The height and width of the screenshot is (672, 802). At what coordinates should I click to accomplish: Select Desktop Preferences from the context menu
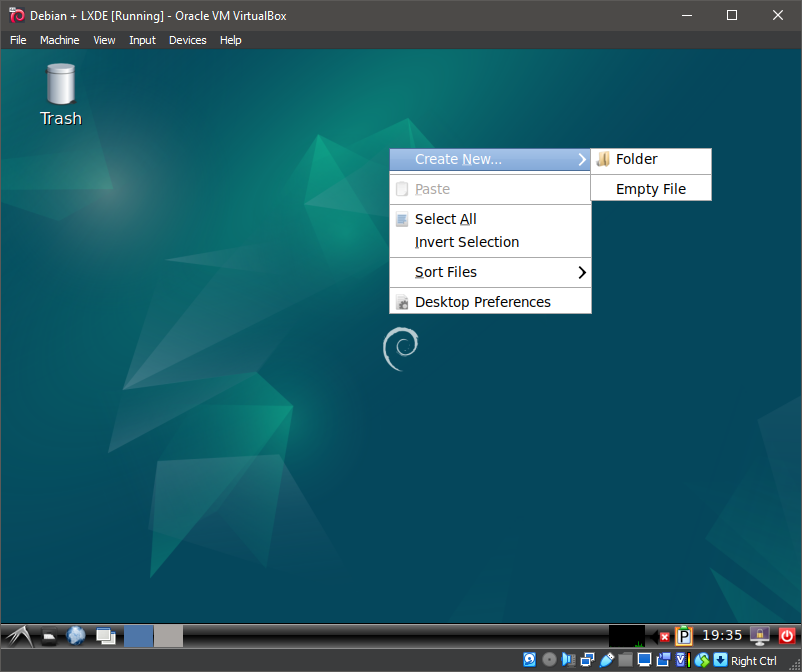(483, 301)
